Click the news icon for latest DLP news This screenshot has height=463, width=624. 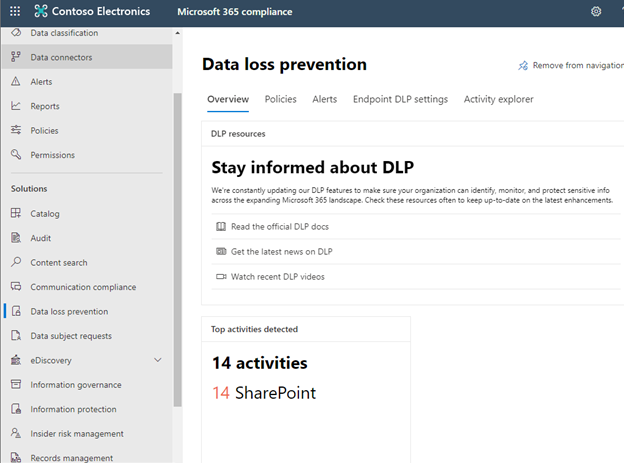tap(221, 251)
